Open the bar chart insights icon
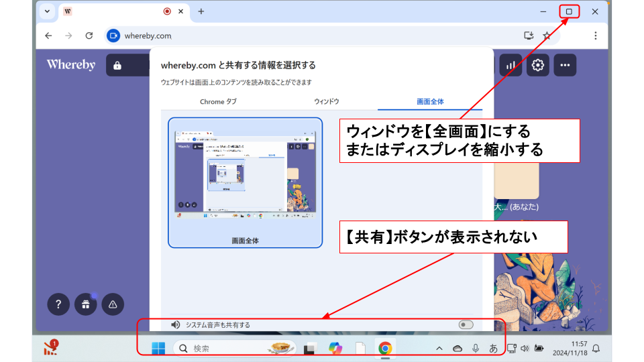 (511, 65)
